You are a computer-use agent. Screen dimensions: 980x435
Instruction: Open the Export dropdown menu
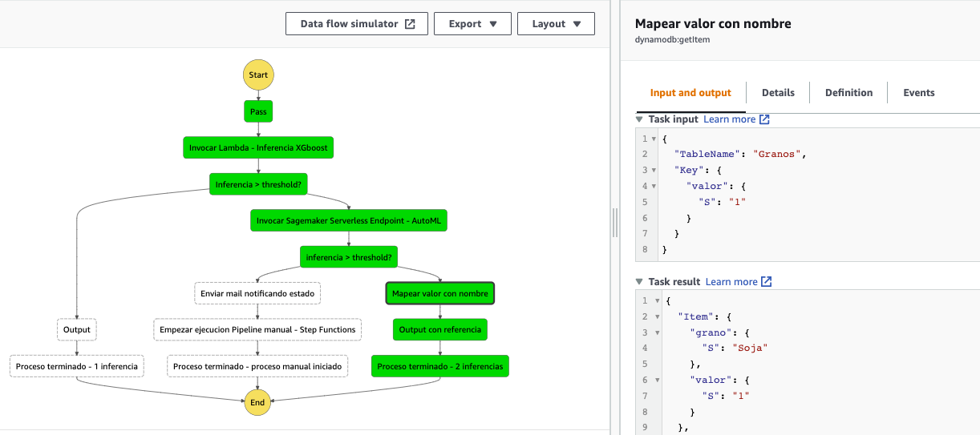click(472, 24)
